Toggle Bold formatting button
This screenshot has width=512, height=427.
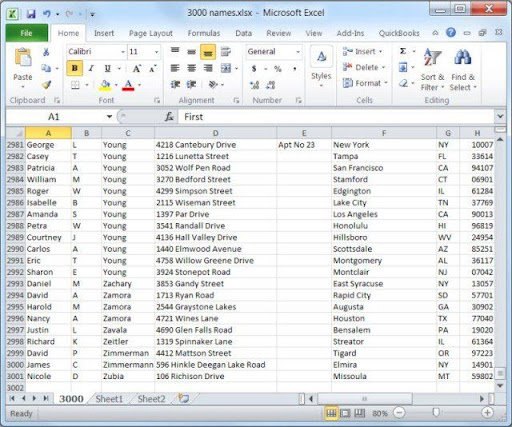click(75, 68)
